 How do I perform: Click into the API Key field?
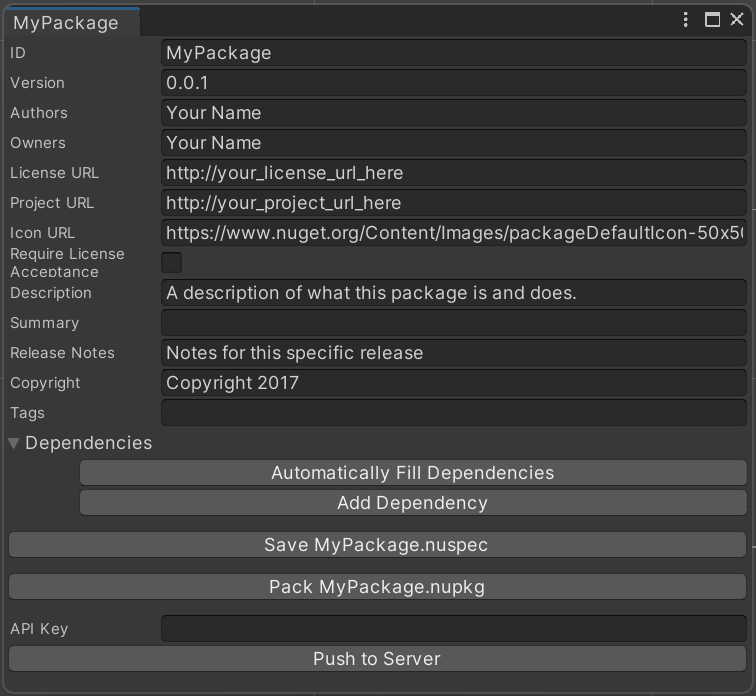454,629
